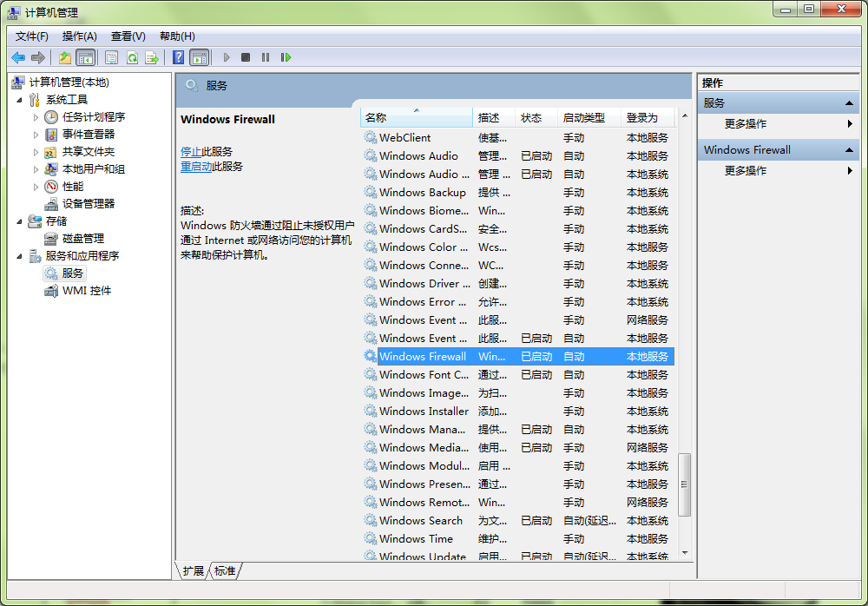Viewport: 868px width, 606px height.
Task: Open the 文件(F) menu
Action: click(x=32, y=36)
